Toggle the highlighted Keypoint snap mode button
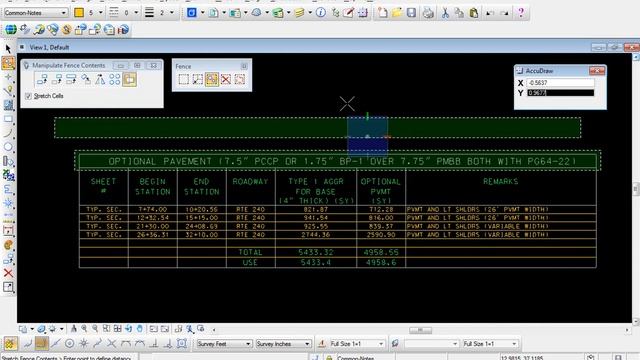The height and width of the screenshot is (360, 640). tap(41, 344)
